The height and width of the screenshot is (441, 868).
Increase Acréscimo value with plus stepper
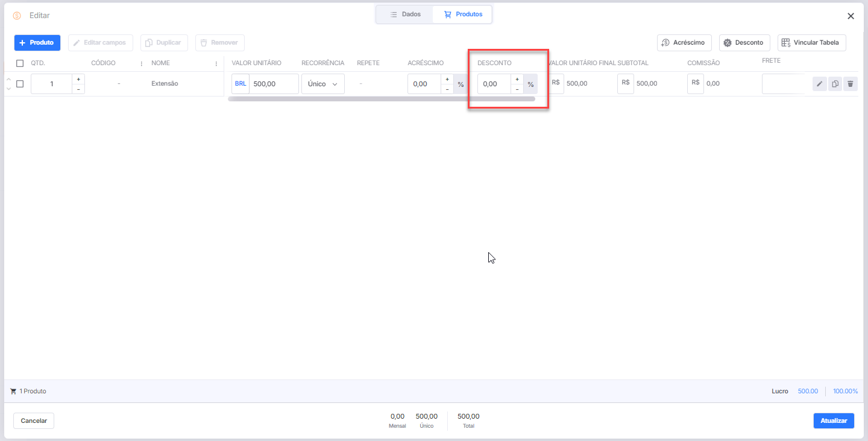point(447,79)
